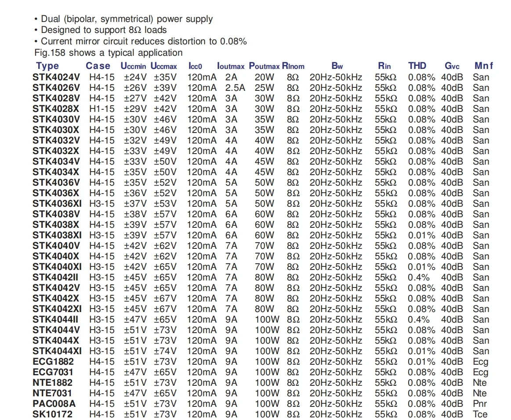
Task: Click the ±24V Uccmin value for STK4024V
Action: (x=135, y=77)
